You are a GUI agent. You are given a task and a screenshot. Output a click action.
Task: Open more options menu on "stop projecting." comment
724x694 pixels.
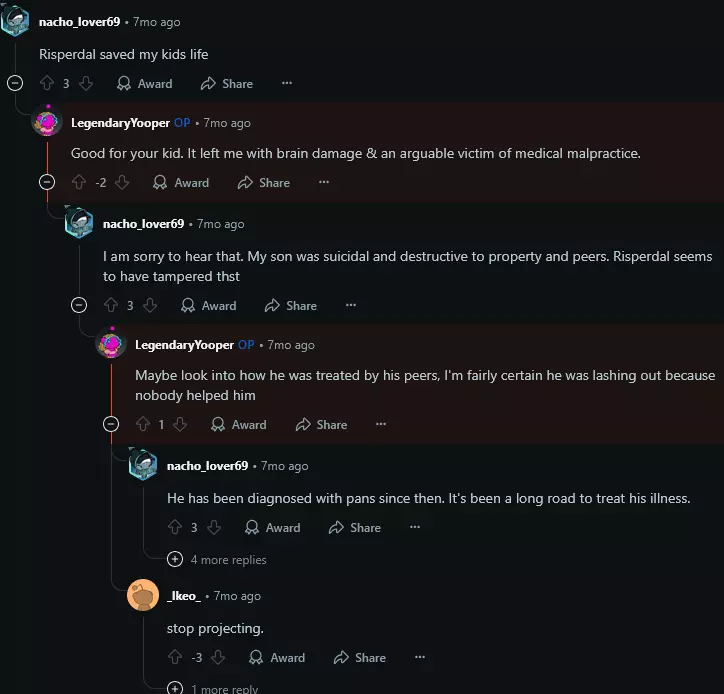(420, 657)
